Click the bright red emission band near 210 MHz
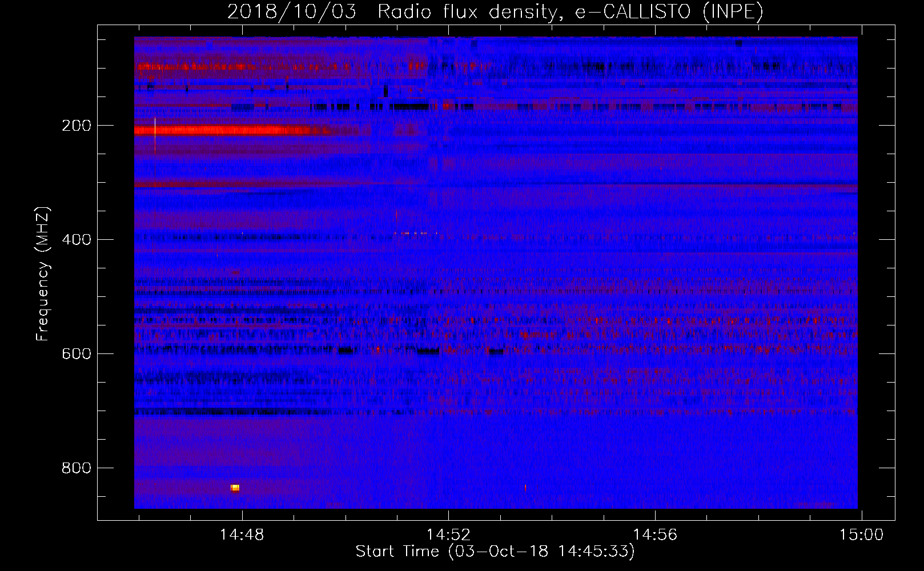This screenshot has width=924, height=571. tap(228, 130)
